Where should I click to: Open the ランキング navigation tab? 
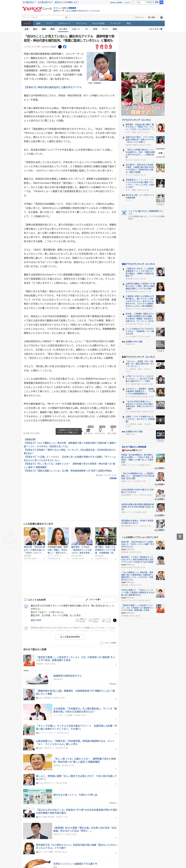(x=115, y=24)
